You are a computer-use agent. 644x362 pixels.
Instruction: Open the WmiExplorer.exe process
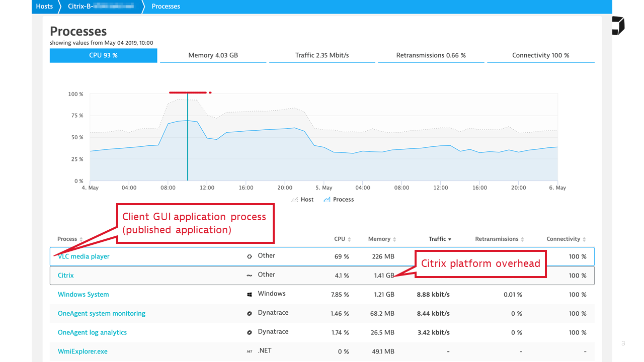[x=83, y=352]
